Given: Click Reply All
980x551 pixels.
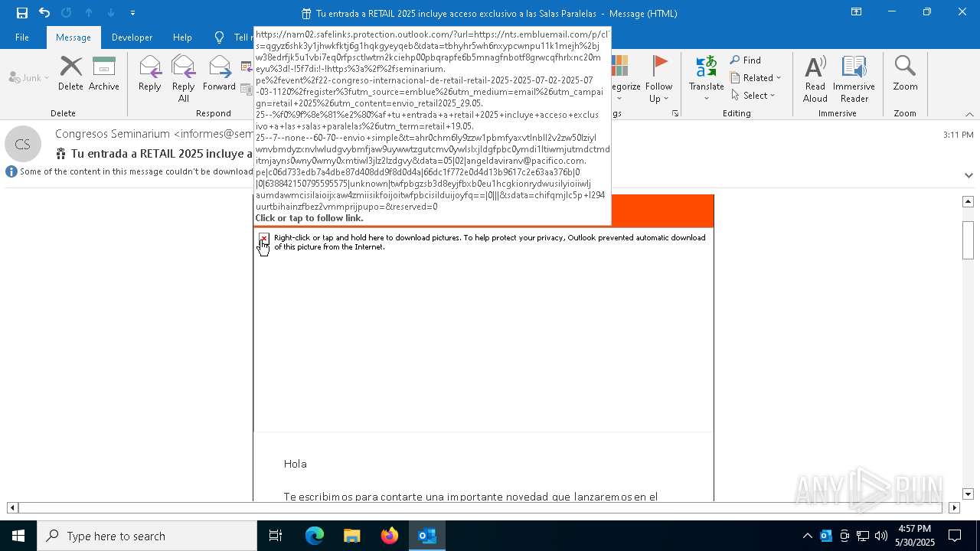Looking at the screenshot, I should pyautogui.click(x=183, y=79).
